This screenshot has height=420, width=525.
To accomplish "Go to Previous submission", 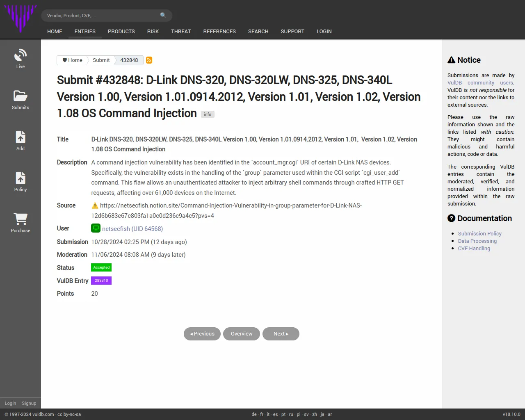I will coord(202,334).
